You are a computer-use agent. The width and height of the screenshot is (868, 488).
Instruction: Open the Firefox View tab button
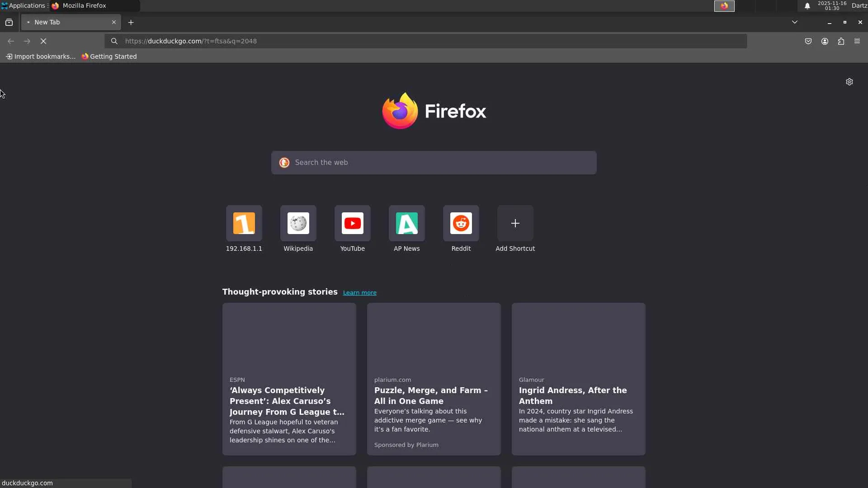coord(9,22)
